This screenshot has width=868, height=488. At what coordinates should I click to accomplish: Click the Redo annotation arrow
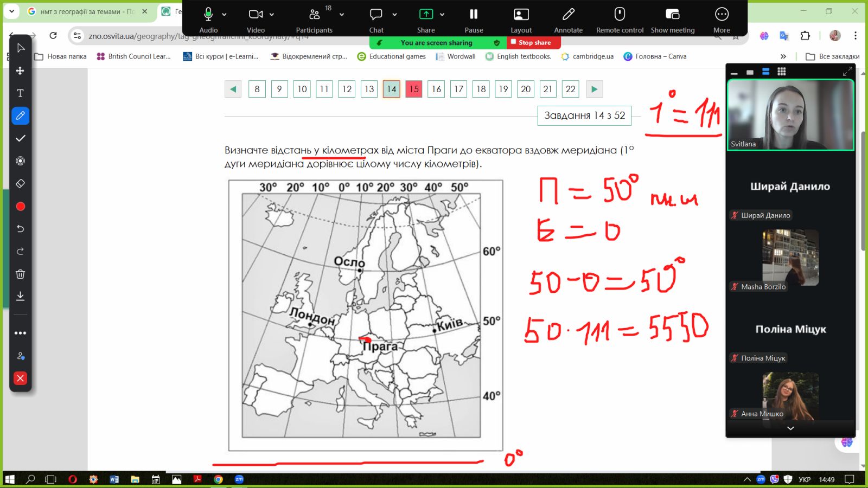(20, 251)
